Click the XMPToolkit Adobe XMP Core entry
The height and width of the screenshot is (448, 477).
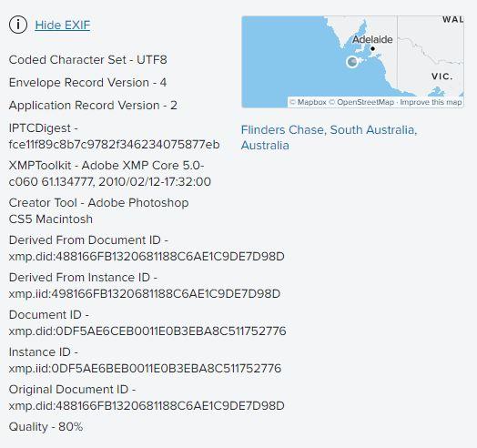[x=110, y=174]
